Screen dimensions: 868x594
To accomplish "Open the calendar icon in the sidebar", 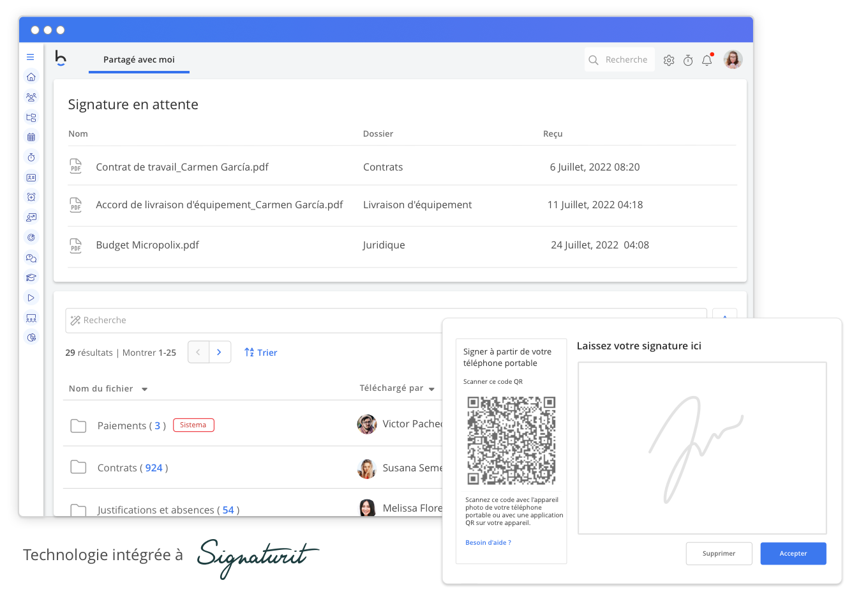I will 31,137.
